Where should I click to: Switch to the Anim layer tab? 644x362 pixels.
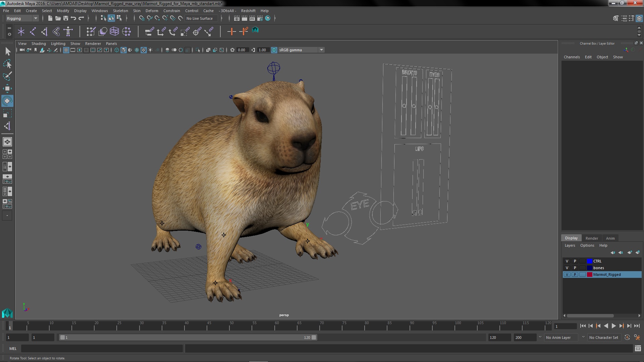(x=610, y=238)
